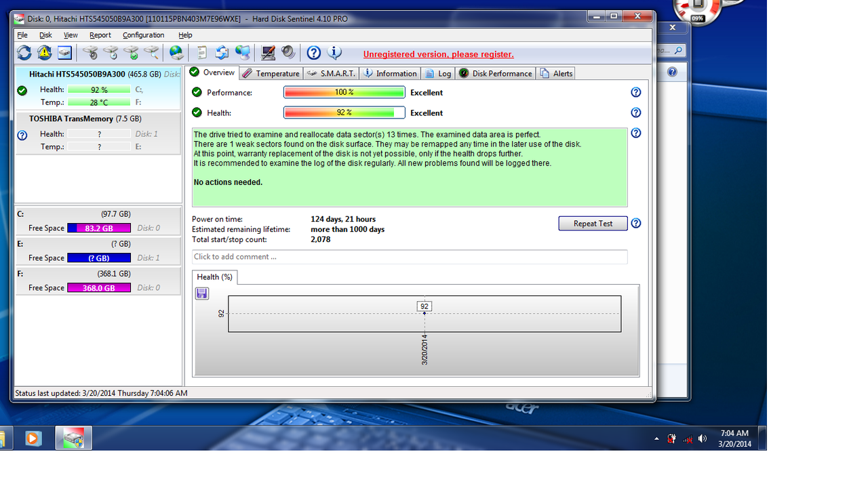Switch to the Disk Performance tab

coord(495,73)
